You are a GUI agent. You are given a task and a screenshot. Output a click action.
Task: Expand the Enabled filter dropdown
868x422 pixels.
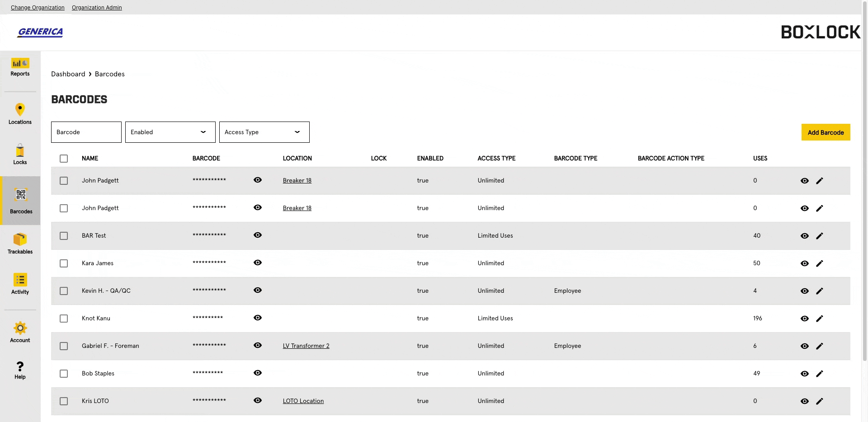pos(170,132)
